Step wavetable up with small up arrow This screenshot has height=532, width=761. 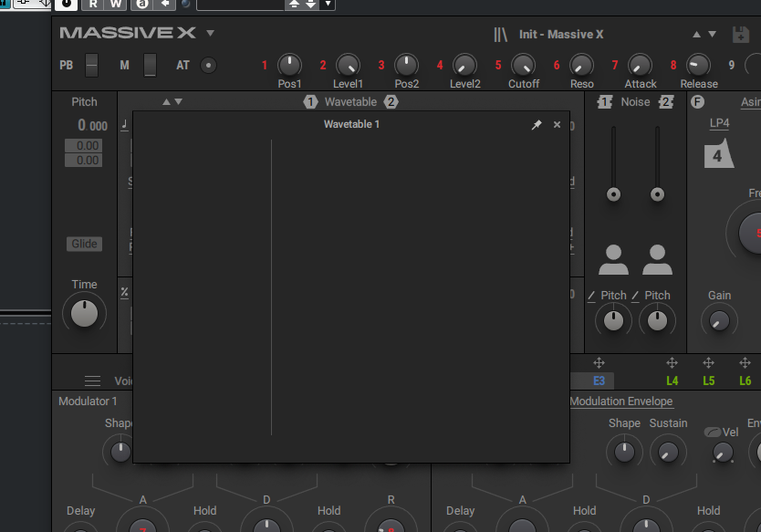click(x=166, y=102)
